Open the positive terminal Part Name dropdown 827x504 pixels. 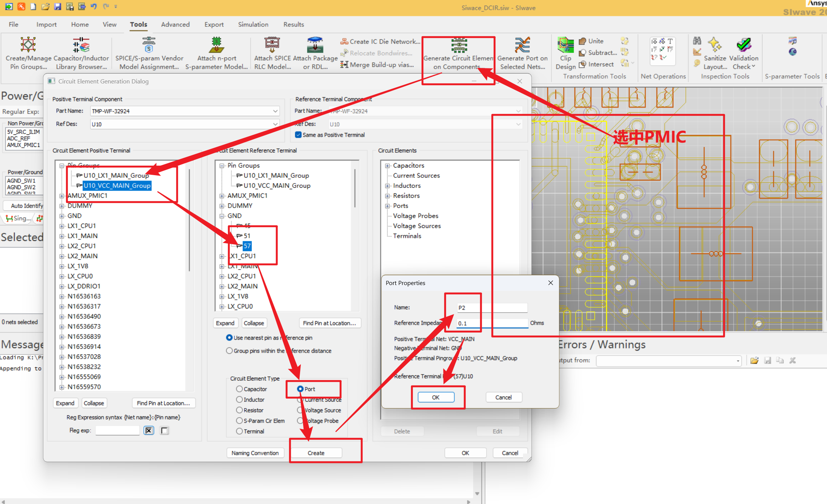275,111
